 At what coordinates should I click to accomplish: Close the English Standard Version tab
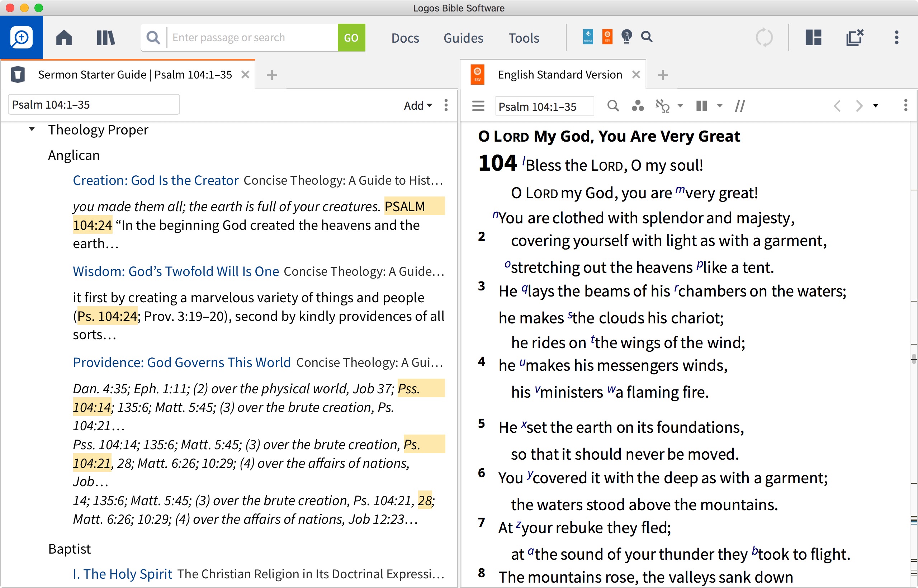636,75
